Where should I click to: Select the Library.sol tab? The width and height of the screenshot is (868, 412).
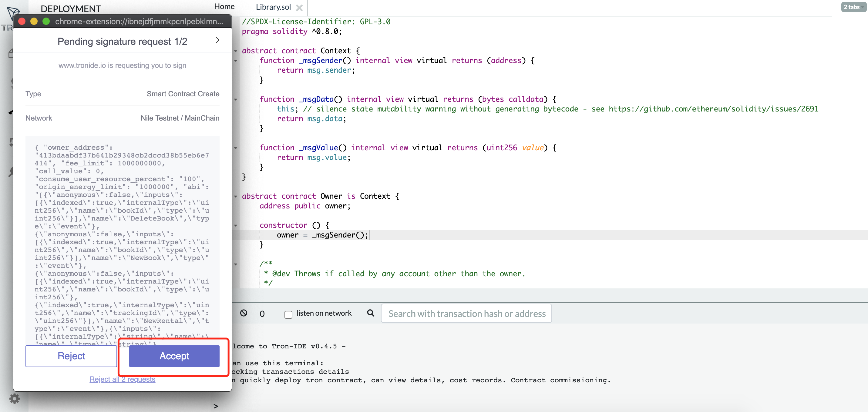point(273,7)
